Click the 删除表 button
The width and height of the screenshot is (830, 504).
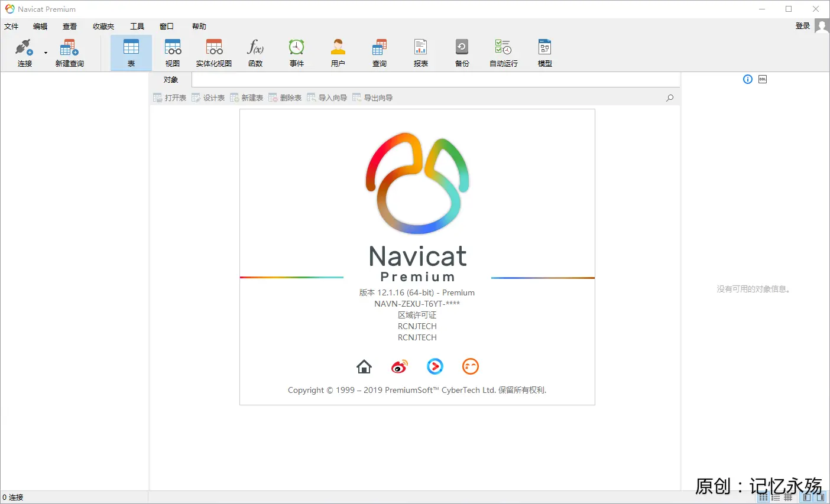click(285, 97)
